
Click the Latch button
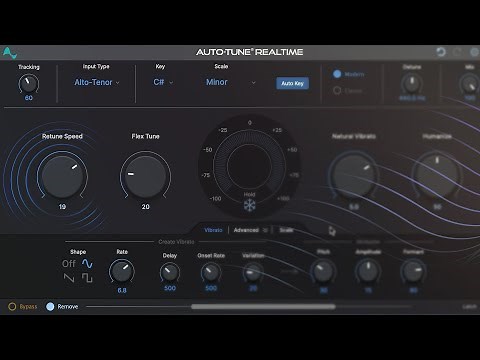tap(470, 306)
